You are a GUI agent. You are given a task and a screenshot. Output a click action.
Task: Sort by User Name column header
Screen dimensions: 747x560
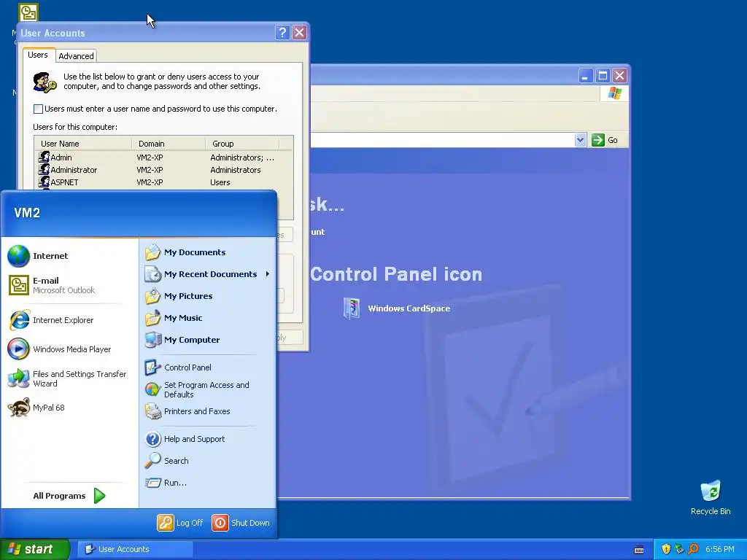tap(83, 144)
